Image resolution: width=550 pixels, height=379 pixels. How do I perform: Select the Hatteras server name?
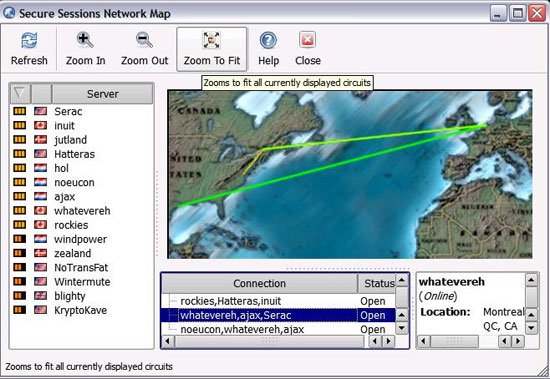(x=74, y=154)
